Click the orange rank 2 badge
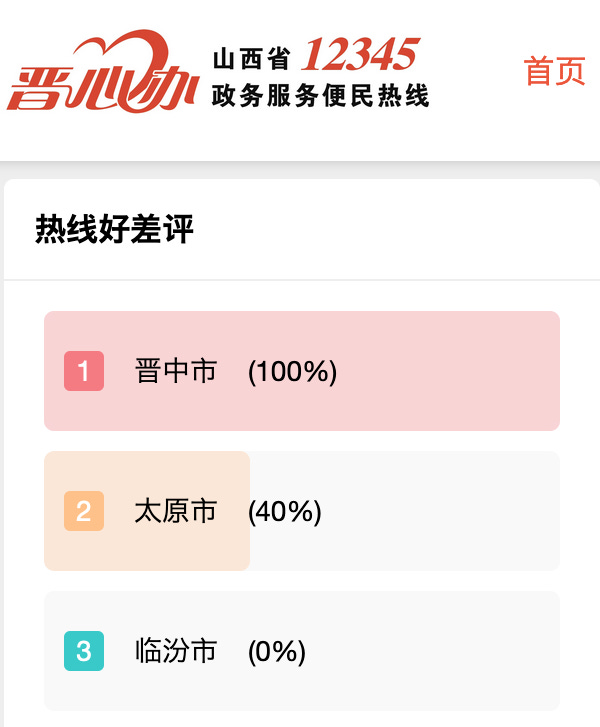Image resolution: width=600 pixels, height=727 pixels. [84, 511]
